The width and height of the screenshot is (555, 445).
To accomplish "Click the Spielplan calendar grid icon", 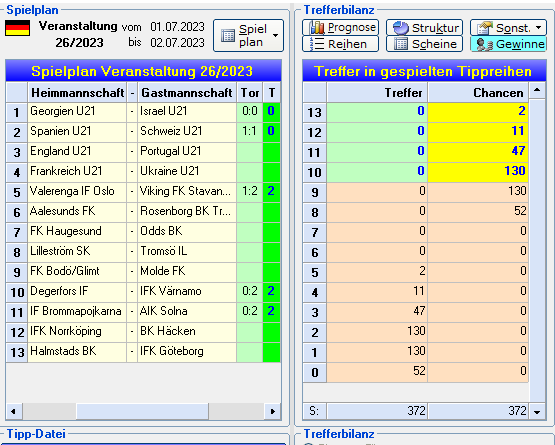I will [228, 35].
